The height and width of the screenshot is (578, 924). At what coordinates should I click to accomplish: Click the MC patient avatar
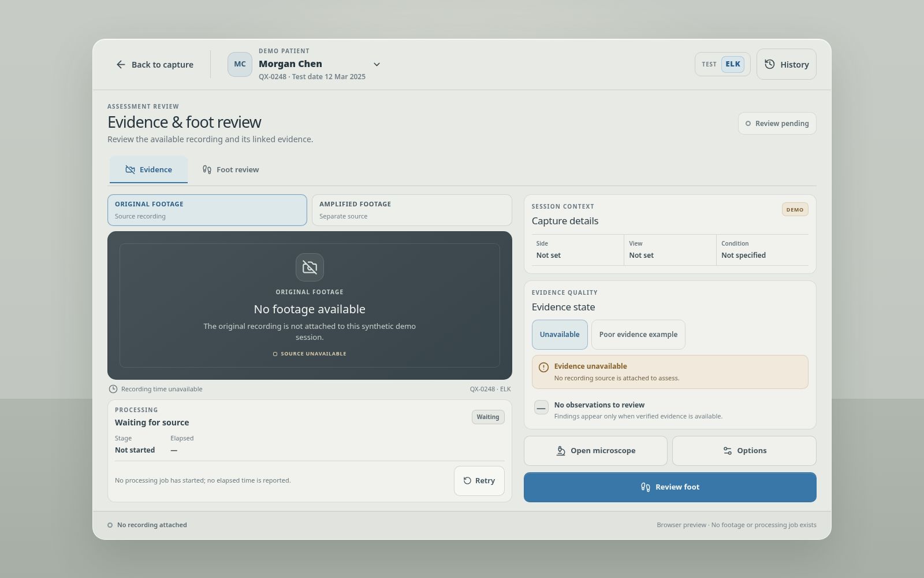[240, 64]
